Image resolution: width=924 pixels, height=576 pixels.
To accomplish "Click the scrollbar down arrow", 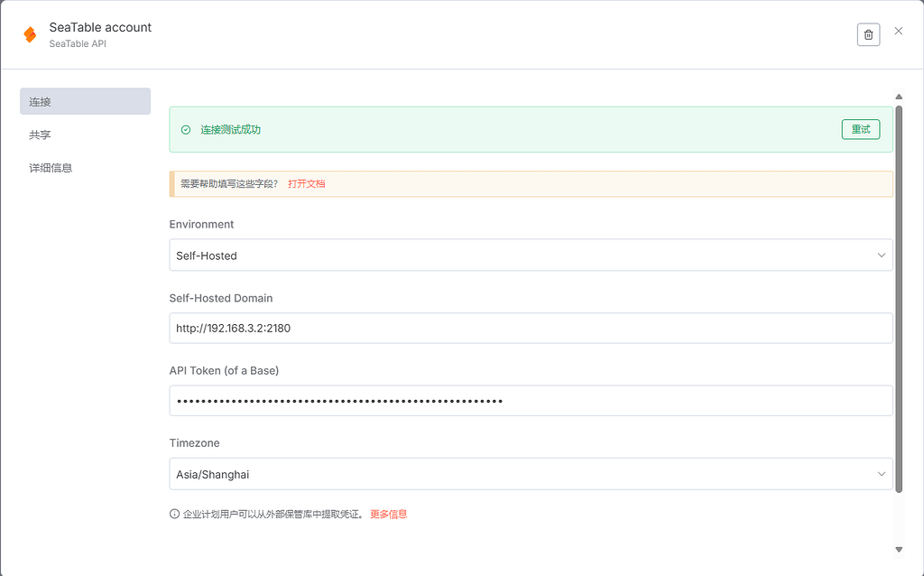I will pos(899,550).
